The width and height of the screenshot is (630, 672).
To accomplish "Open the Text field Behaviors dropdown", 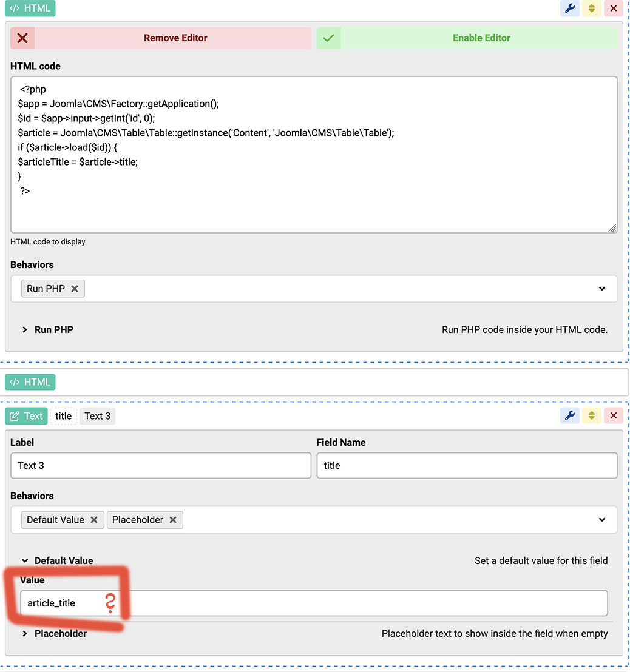I will pyautogui.click(x=601, y=520).
